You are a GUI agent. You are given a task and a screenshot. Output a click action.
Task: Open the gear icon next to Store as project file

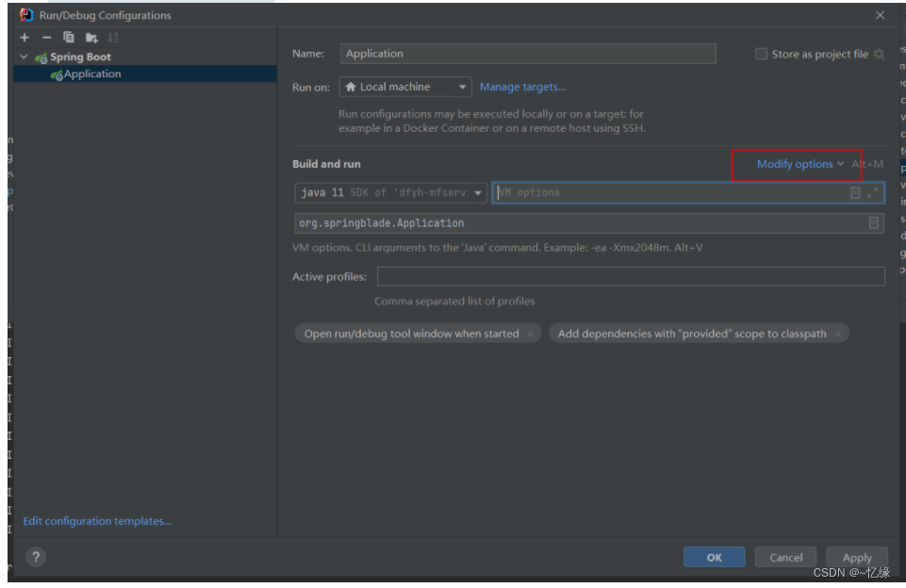point(879,55)
